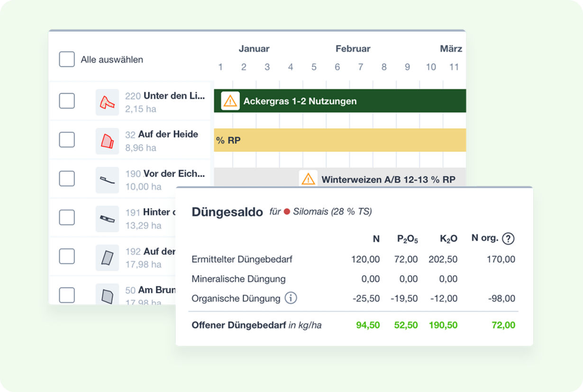This screenshot has height=392, width=583.
Task: Click week number 8 in timeline
Action: click(384, 67)
